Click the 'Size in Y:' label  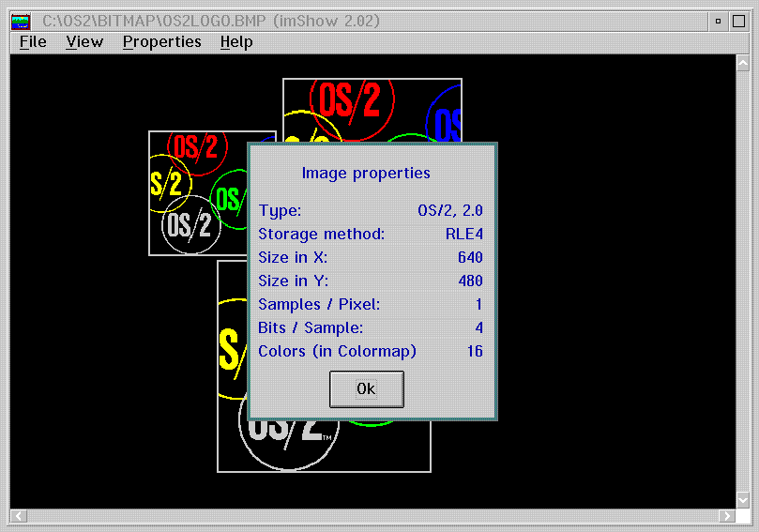(294, 281)
